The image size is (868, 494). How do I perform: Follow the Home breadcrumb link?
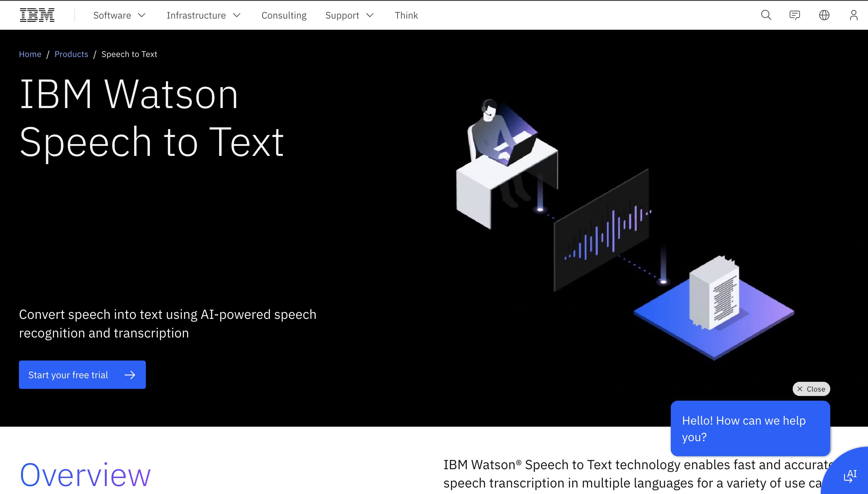(30, 54)
